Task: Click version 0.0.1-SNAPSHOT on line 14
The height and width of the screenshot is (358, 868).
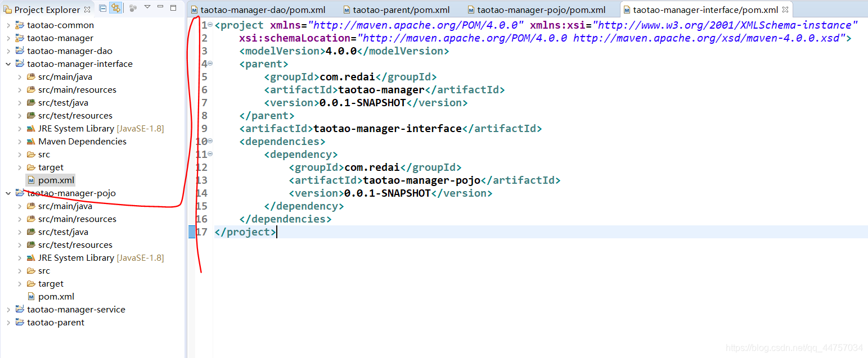Action: (387, 193)
